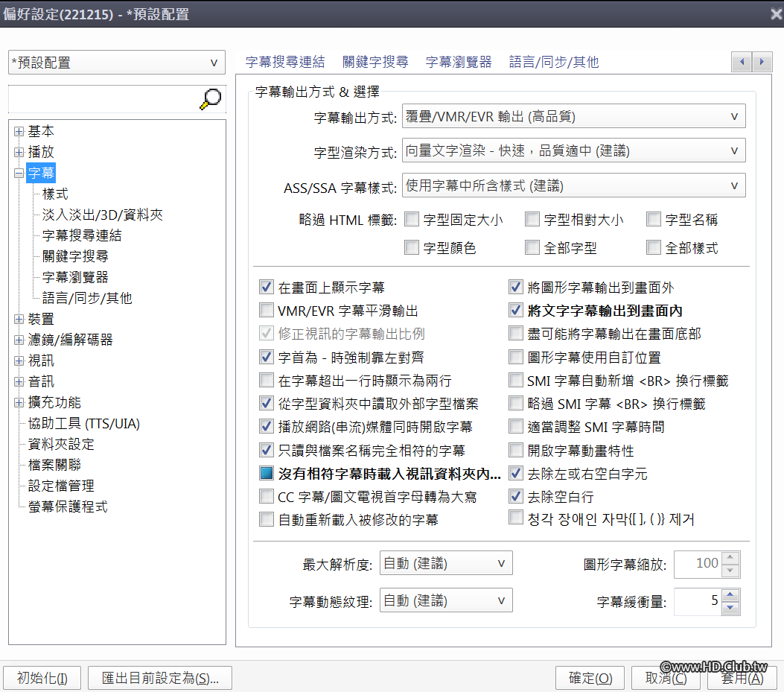Screen dimensions: 784x692
Task: Click the left tab navigation arrow
Action: 742,62
